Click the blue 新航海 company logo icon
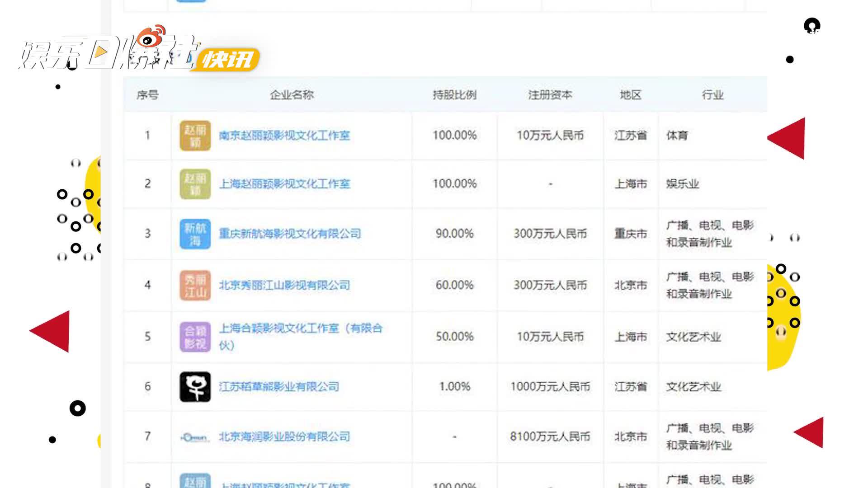 tap(195, 234)
